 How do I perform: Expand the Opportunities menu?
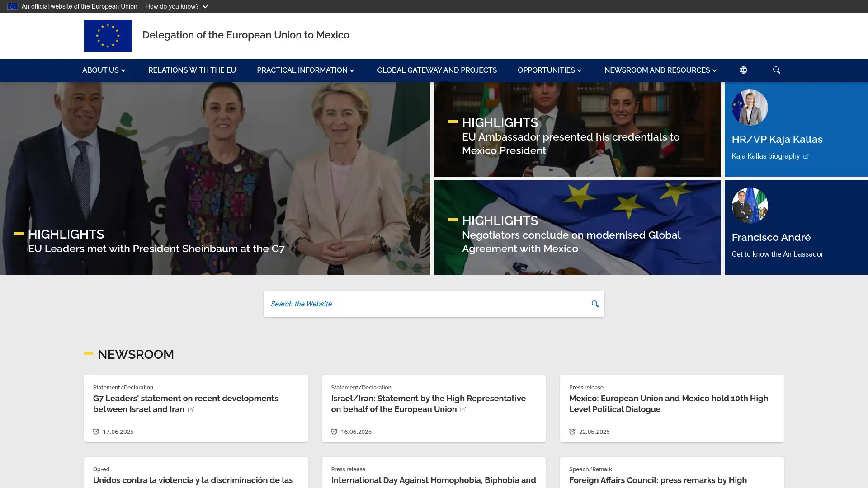pos(549,70)
